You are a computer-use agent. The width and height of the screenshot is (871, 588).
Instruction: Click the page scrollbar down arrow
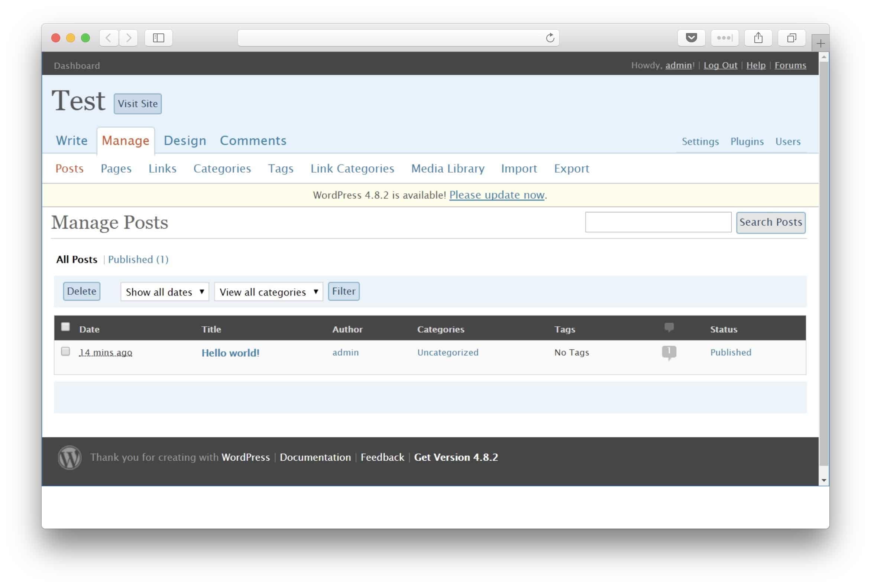click(x=823, y=480)
